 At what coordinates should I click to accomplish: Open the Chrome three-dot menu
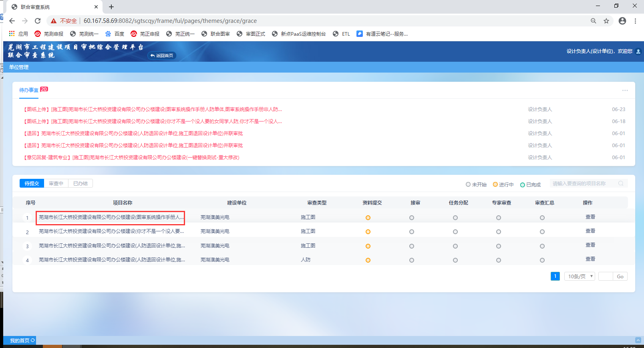click(x=635, y=21)
